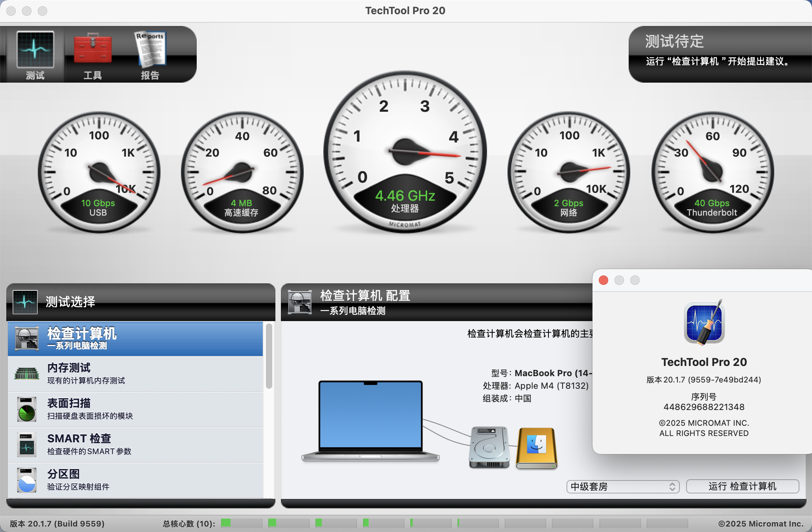Viewport: 812px width, 532px height.
Task: Click the 测试选择 panel header icon
Action: click(x=25, y=302)
